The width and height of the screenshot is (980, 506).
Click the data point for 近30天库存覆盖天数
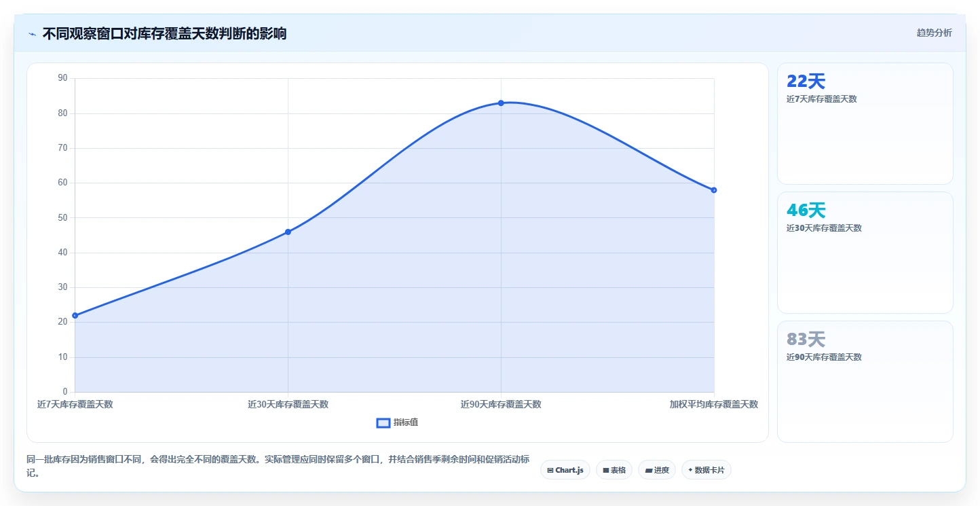coord(288,232)
